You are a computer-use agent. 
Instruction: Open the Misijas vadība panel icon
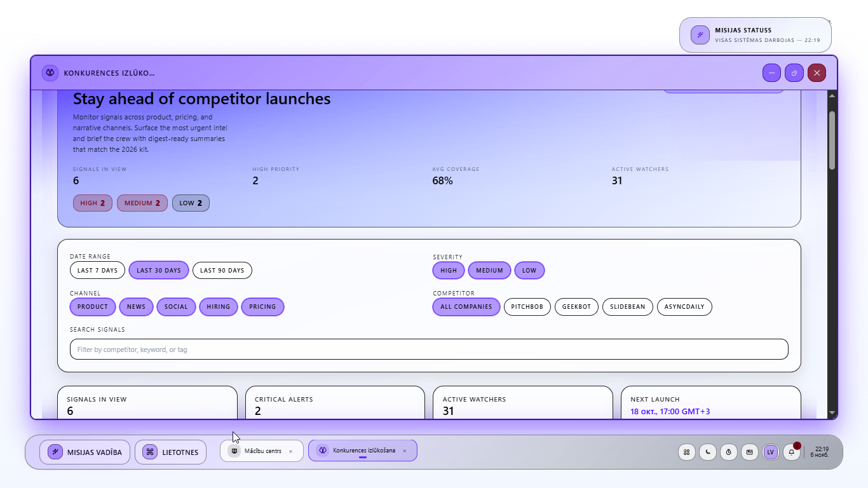(x=54, y=452)
